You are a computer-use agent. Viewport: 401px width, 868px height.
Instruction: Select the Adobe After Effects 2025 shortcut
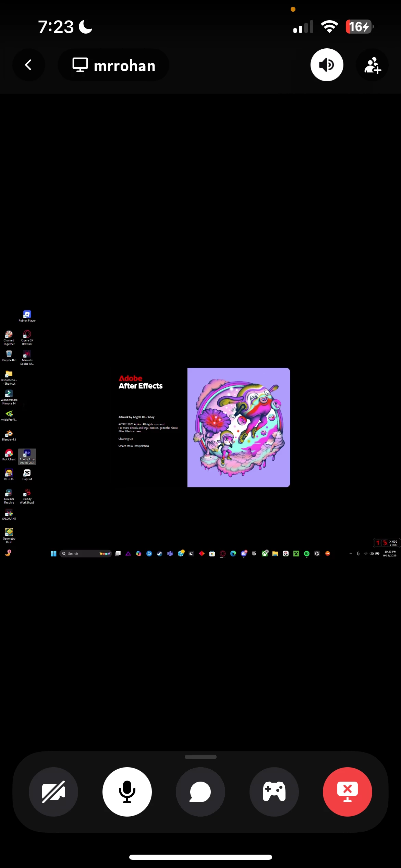click(x=27, y=457)
